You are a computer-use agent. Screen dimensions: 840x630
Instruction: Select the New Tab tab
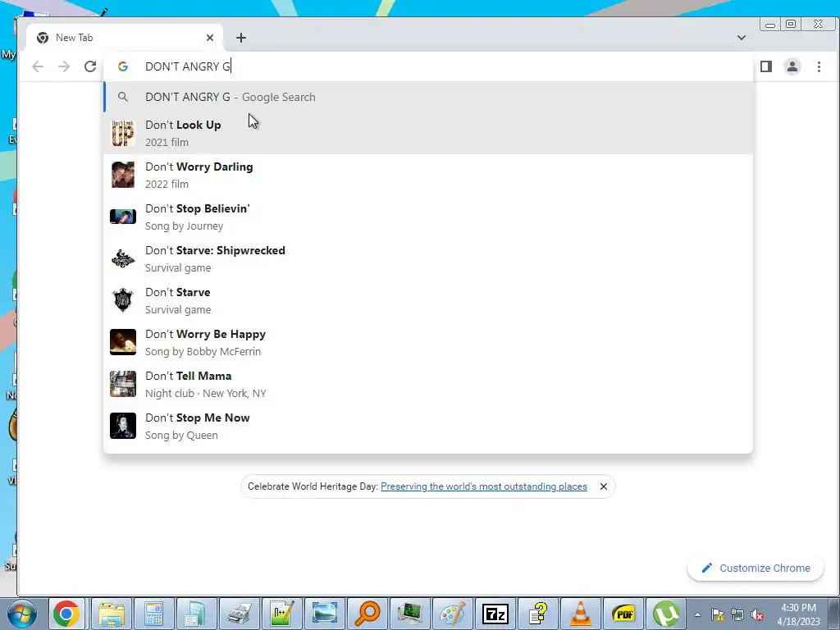pyautogui.click(x=125, y=38)
